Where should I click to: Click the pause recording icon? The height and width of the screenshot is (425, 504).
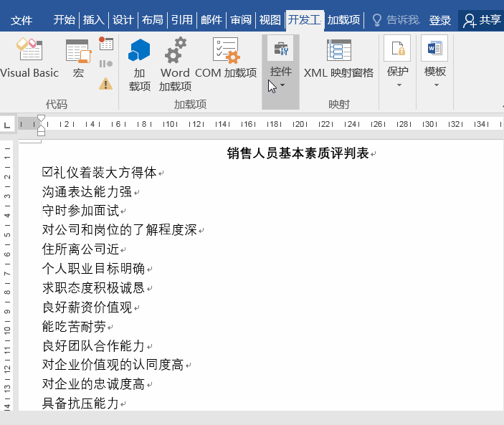pyautogui.click(x=106, y=64)
